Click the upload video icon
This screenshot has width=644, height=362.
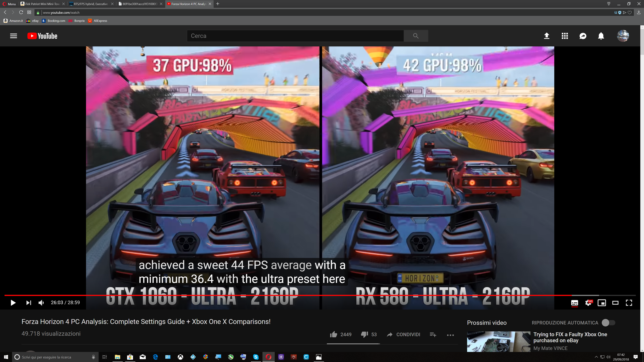547,36
